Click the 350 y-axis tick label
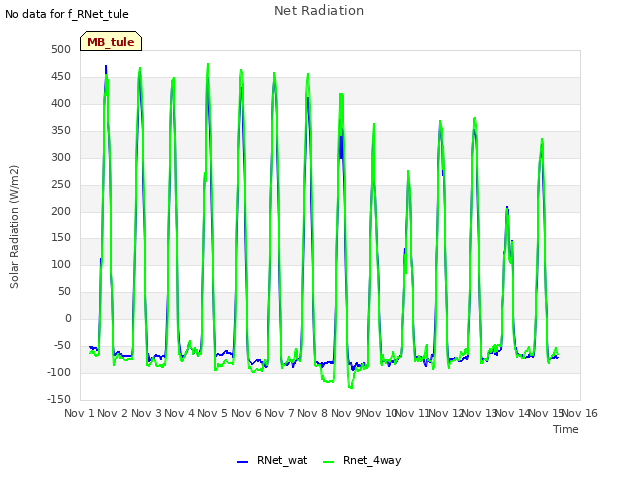This screenshot has height=480, width=640. (61, 130)
